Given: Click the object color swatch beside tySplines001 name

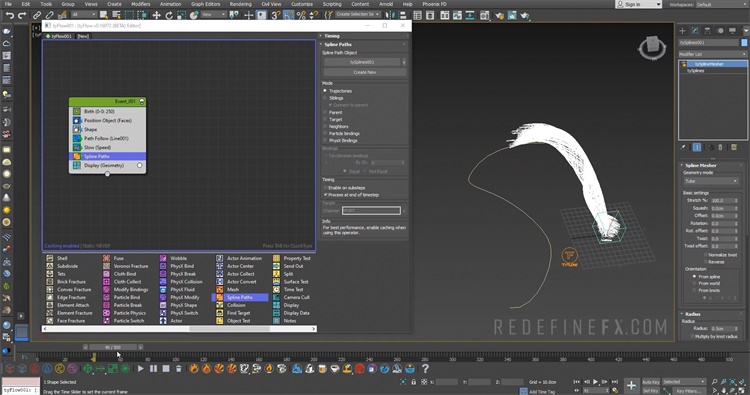Looking at the screenshot, I should coord(744,43).
